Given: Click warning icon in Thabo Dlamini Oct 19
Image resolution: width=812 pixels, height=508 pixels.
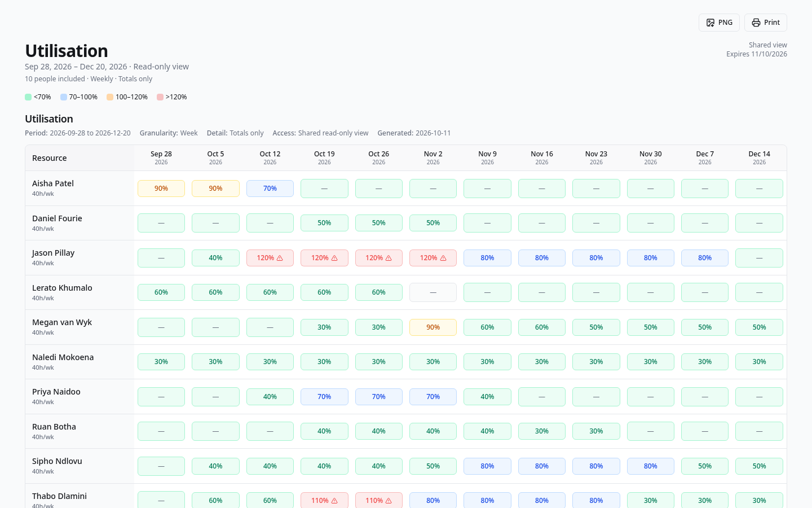Looking at the screenshot, I should pyautogui.click(x=334, y=501).
